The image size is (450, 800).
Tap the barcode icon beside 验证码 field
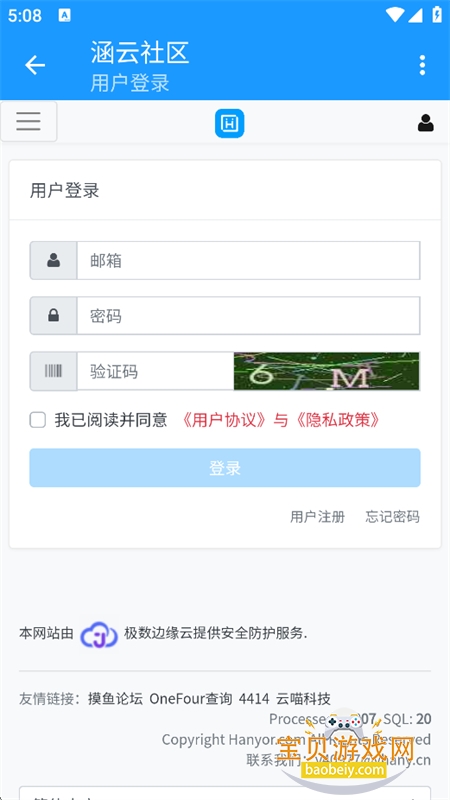[x=54, y=371]
